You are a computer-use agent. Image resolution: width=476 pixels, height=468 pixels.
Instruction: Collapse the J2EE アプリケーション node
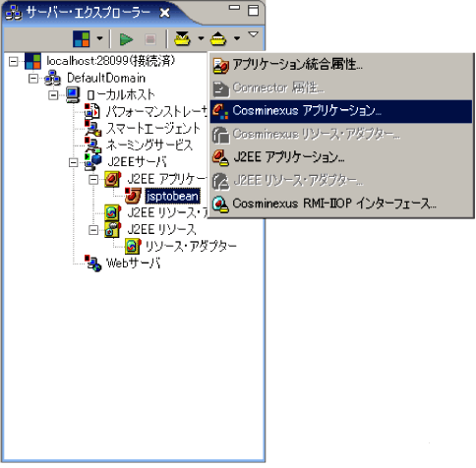(x=93, y=179)
